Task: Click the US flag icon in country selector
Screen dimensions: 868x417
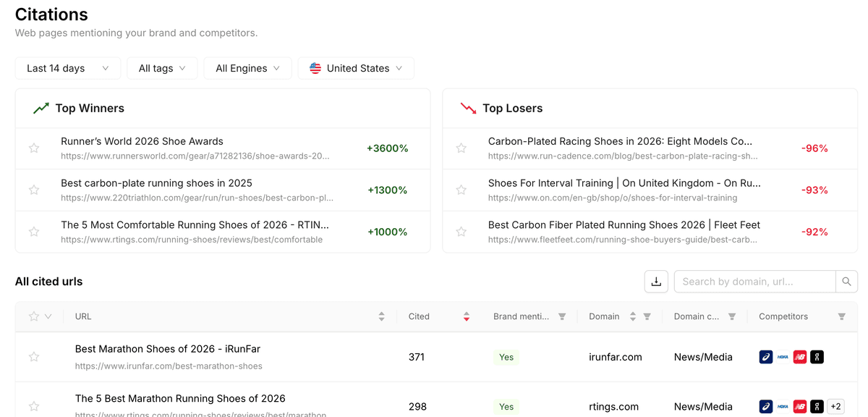Action: click(x=315, y=68)
